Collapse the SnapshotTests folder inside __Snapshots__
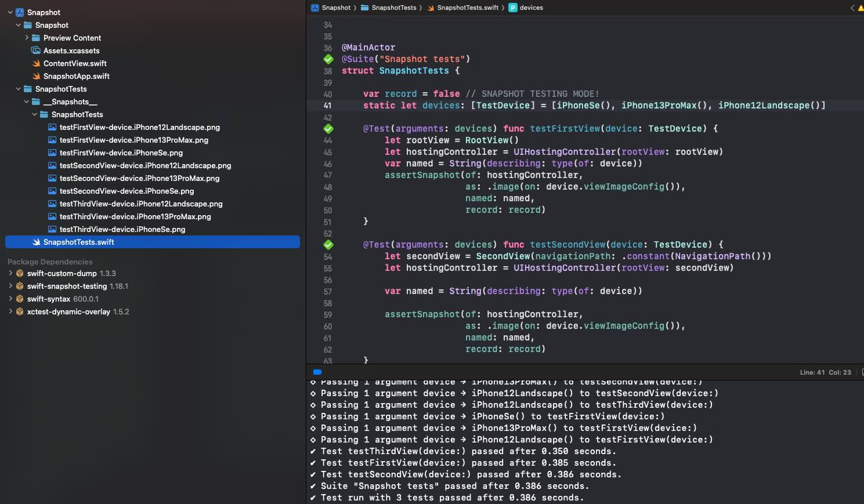The width and height of the screenshot is (864, 504). click(x=35, y=114)
